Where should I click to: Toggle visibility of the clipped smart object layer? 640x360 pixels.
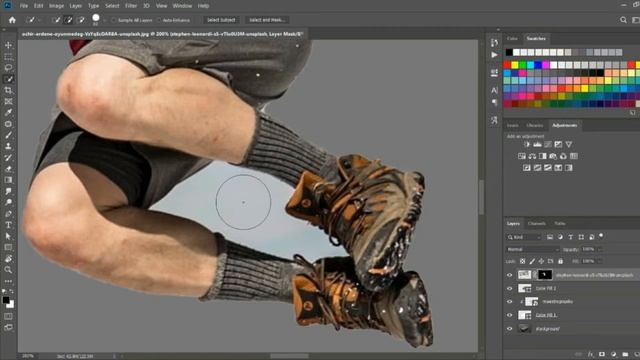(x=509, y=302)
